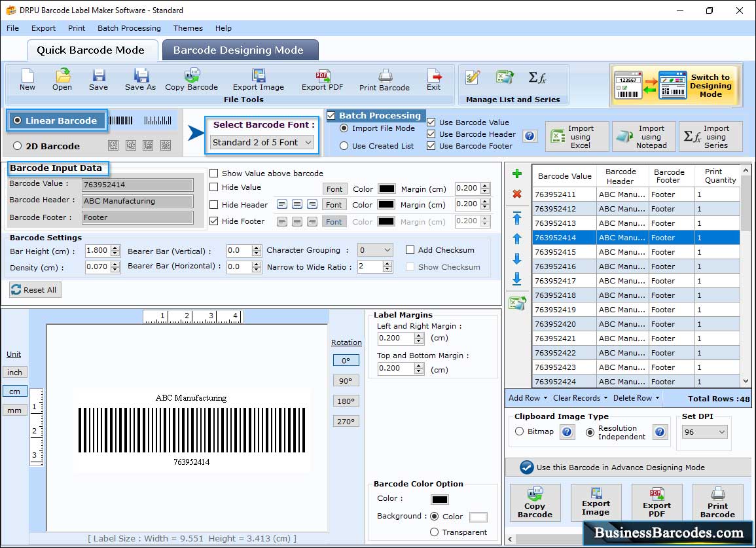Select Transparent background option
Screen dimensions: 756x548
tap(434, 532)
